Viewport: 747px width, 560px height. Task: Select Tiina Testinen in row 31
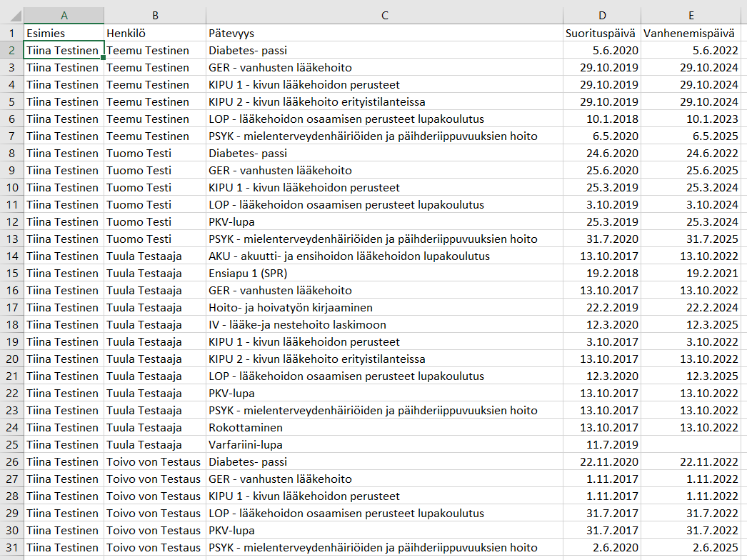(x=64, y=548)
